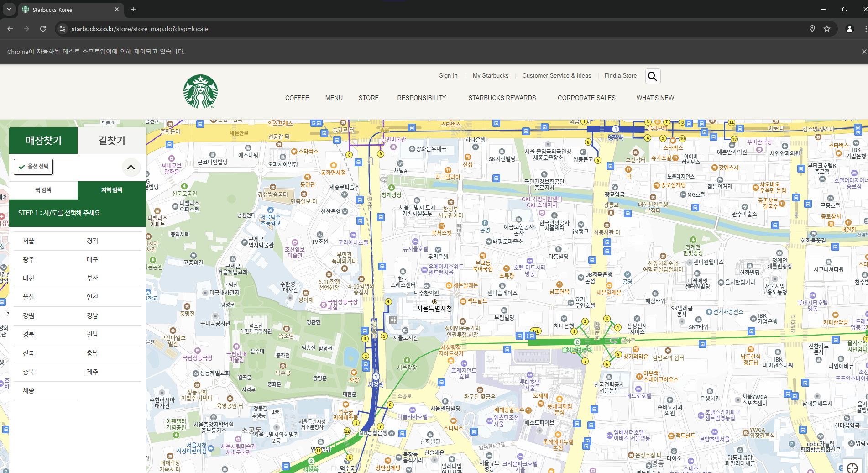This screenshot has height=473, width=868.
Task: Click the 덕수궁 map label
Action: [x=283, y=373]
